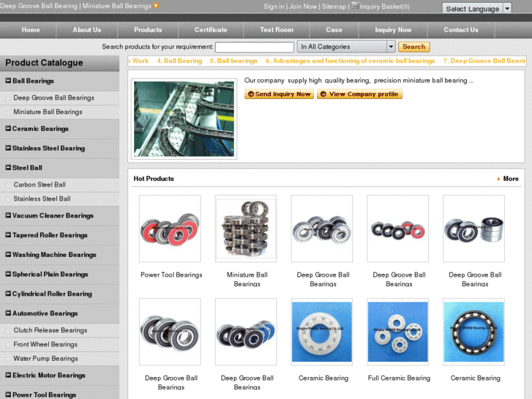Click the Inquiry Basket cart icon
532x399 pixels.
[x=355, y=5]
